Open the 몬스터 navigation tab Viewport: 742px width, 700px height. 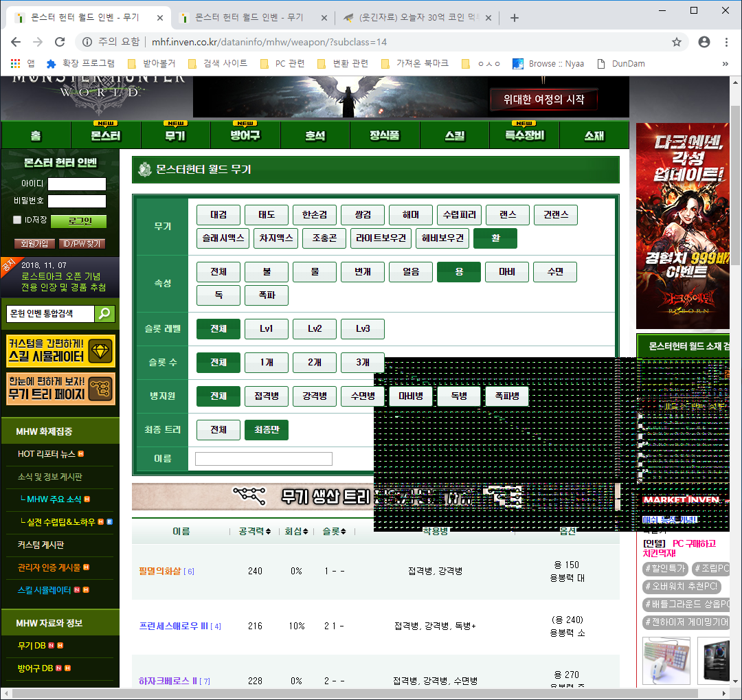click(105, 135)
